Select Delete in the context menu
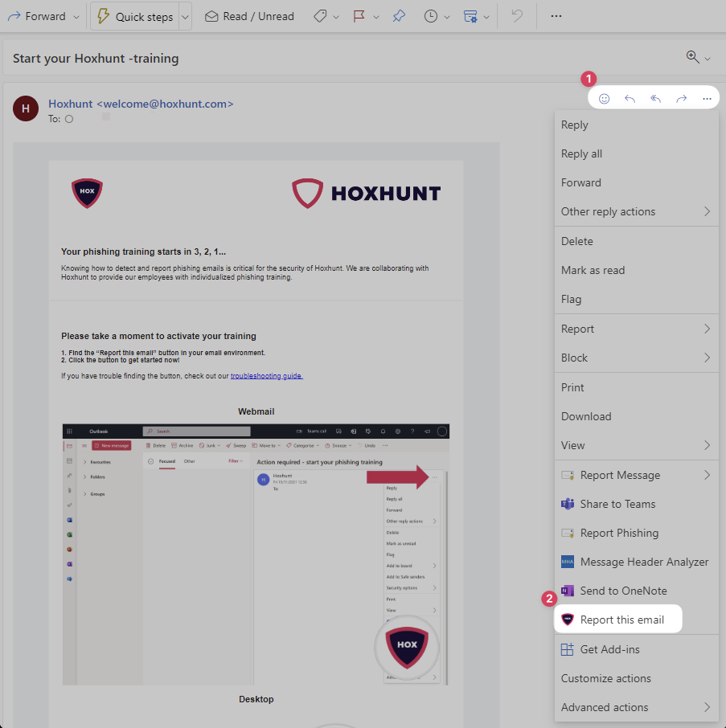Image resolution: width=726 pixels, height=728 pixels. click(x=636, y=241)
